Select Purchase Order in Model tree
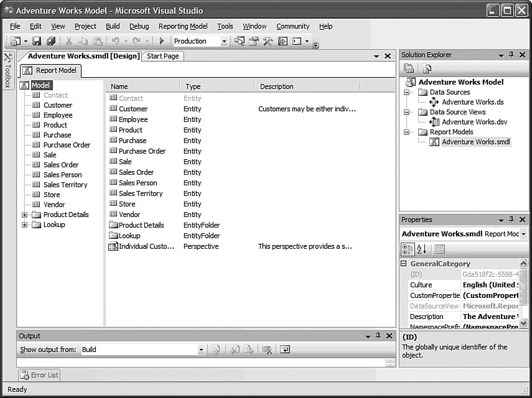Screen dimensions: 532x398 [67, 145]
